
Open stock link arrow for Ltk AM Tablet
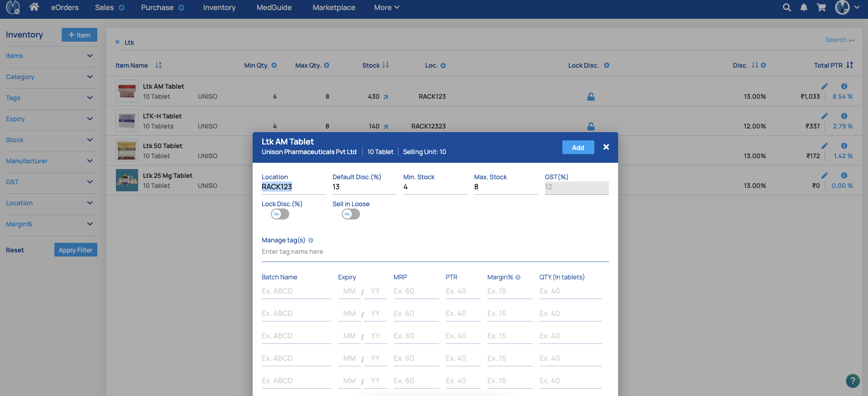pos(386,97)
